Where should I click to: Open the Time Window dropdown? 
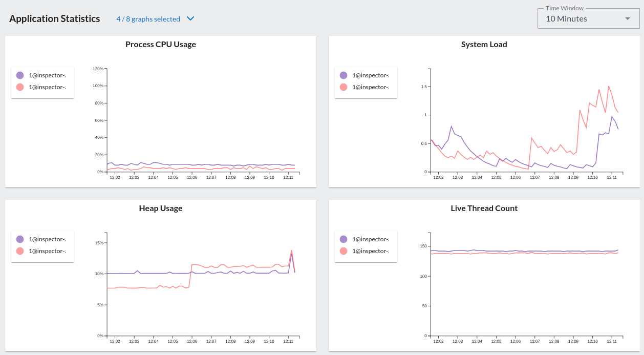pos(588,18)
